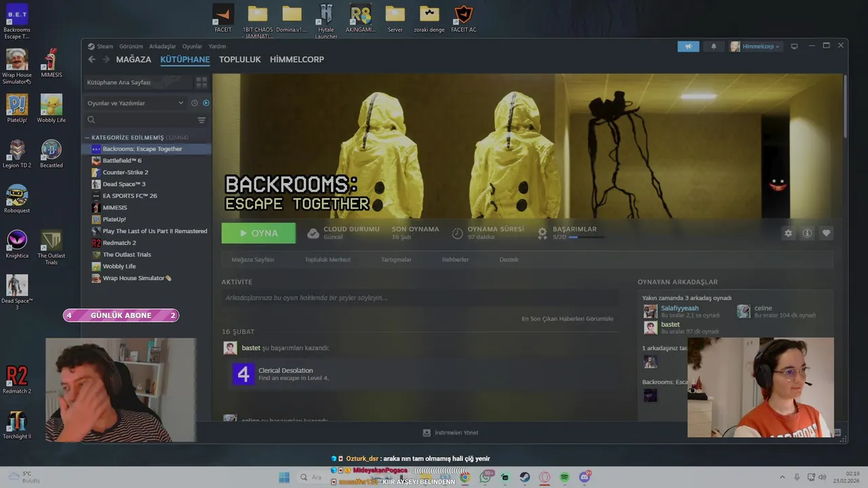The image size is (868, 488).
Task: Open Discord from the taskbar
Action: click(x=585, y=477)
